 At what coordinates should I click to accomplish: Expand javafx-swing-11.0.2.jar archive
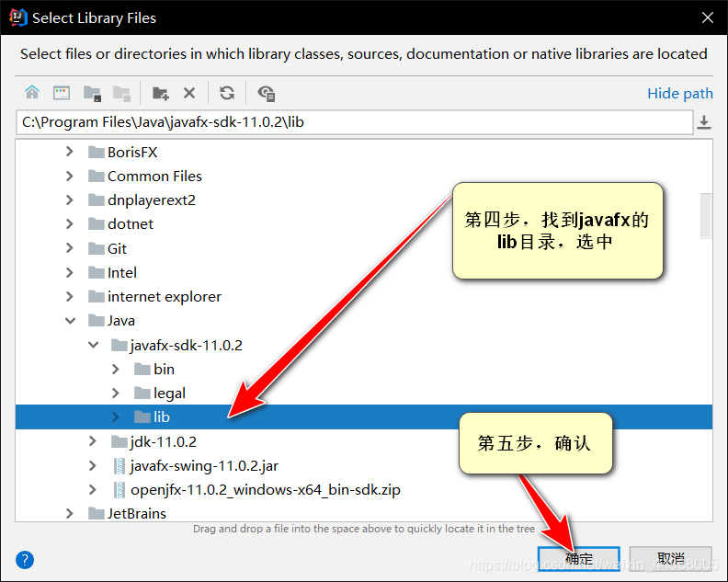pyautogui.click(x=93, y=465)
